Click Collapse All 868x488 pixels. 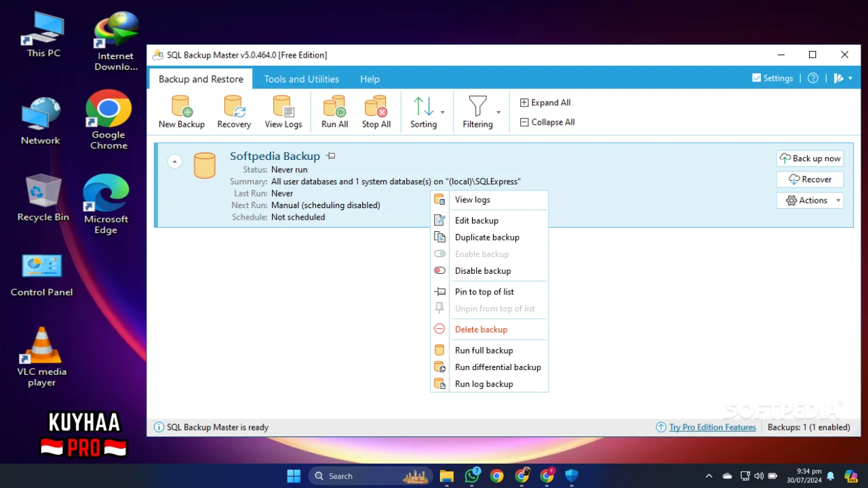[547, 122]
